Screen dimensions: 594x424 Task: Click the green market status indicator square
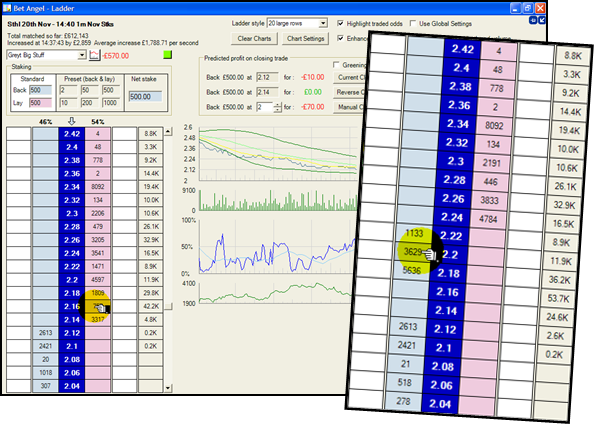pyautogui.click(x=167, y=55)
